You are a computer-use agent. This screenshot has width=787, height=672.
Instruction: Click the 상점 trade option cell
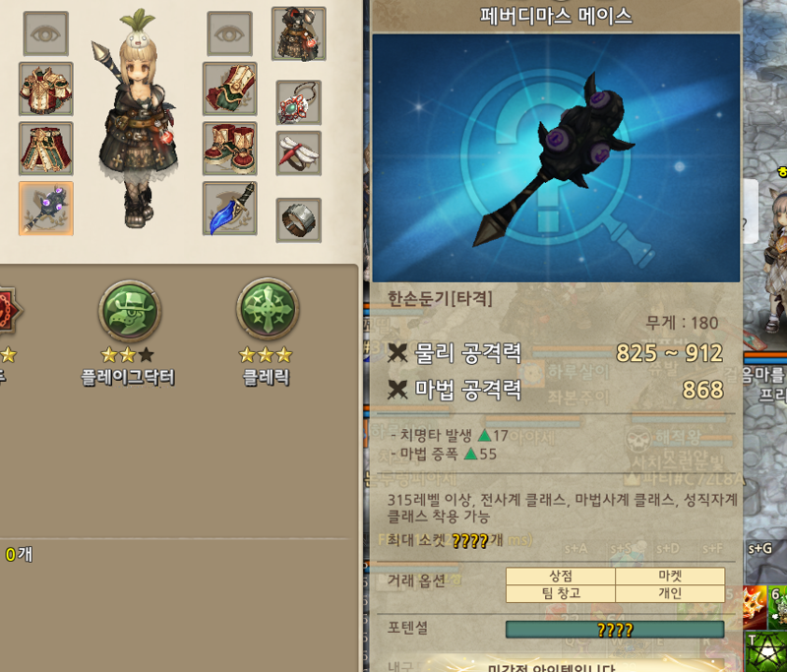tap(561, 577)
